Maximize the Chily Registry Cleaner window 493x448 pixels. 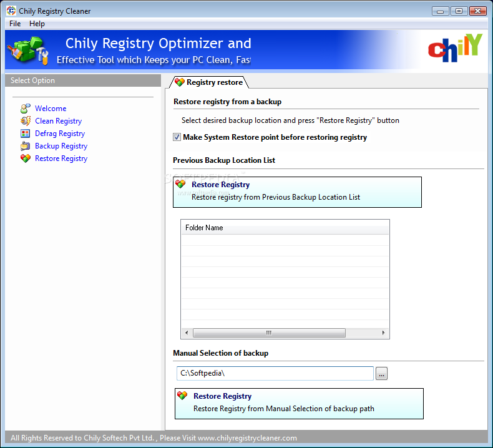(459, 11)
